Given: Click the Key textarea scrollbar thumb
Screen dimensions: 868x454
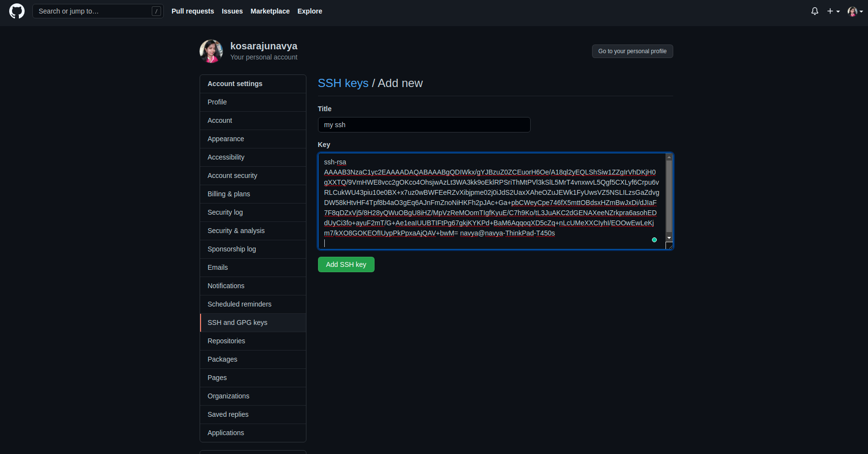Looking at the screenshot, I should pos(669,196).
